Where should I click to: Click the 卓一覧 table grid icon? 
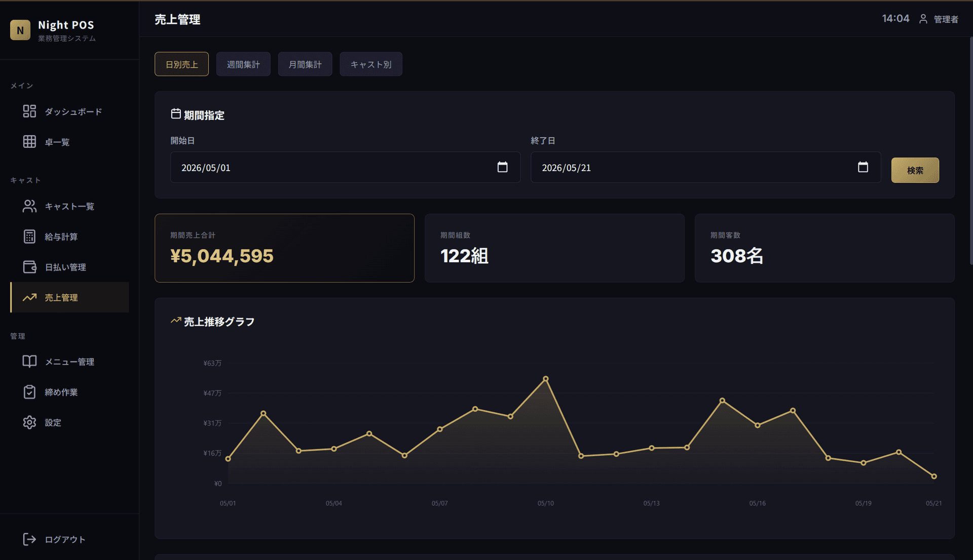coord(29,142)
